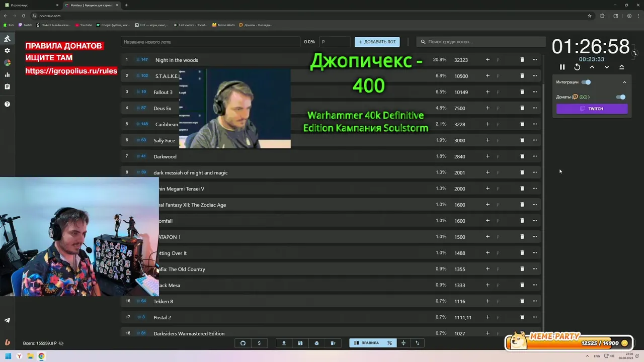Toggle the percent display button

click(389, 343)
